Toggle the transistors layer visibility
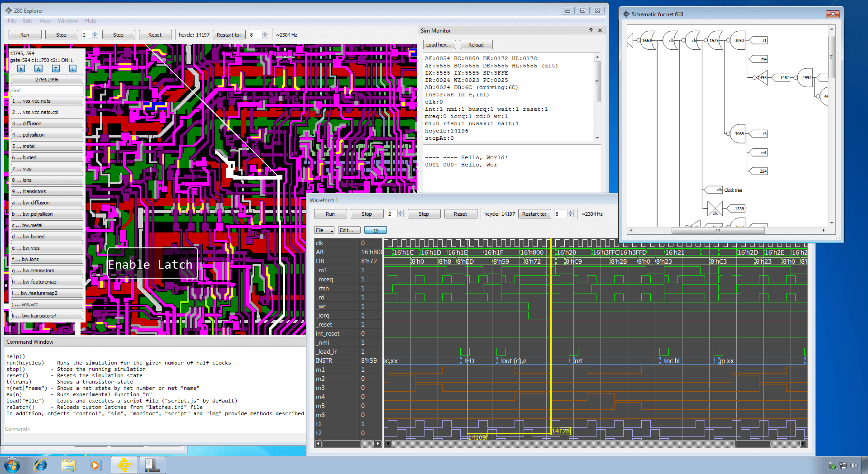The width and height of the screenshot is (868, 474). (47, 191)
